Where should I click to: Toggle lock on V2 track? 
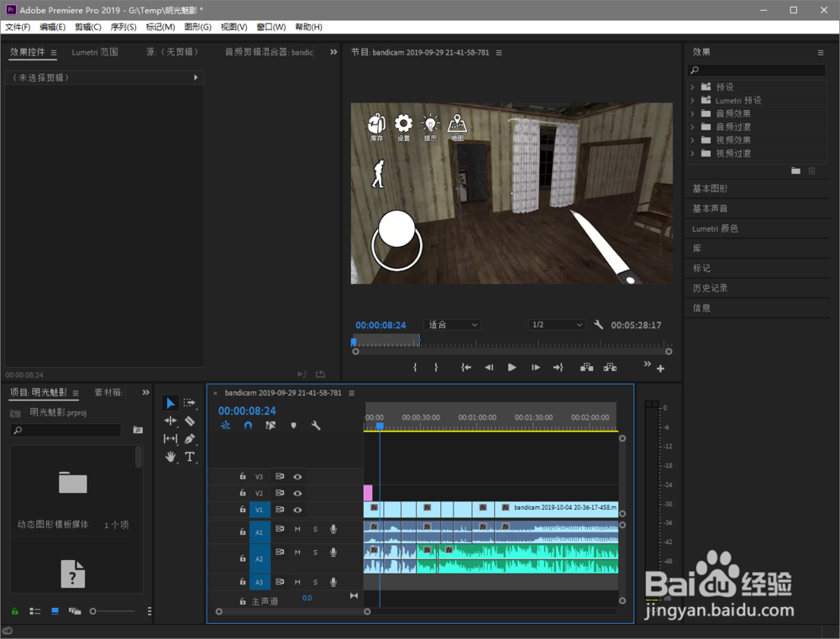pyautogui.click(x=243, y=493)
